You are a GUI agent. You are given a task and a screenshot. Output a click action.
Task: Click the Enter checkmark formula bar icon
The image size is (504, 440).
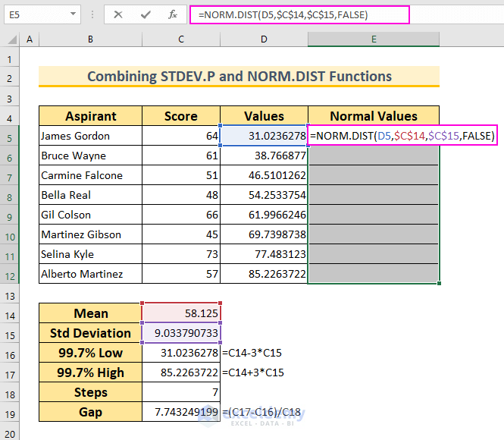click(146, 14)
